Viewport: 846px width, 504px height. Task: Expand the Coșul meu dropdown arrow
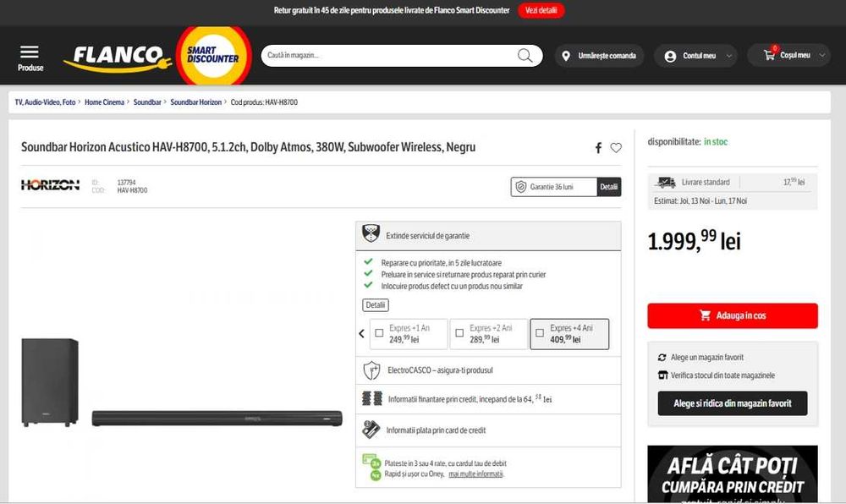point(822,56)
